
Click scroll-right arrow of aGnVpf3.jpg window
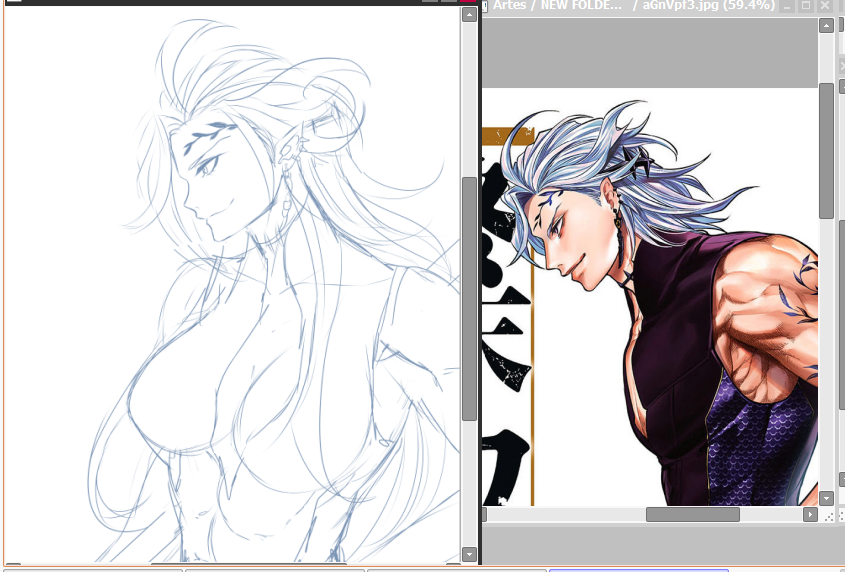[x=810, y=514]
